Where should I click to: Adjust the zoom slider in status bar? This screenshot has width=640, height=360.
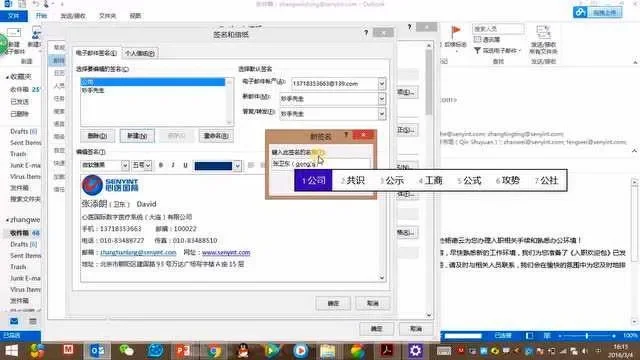coord(587,336)
